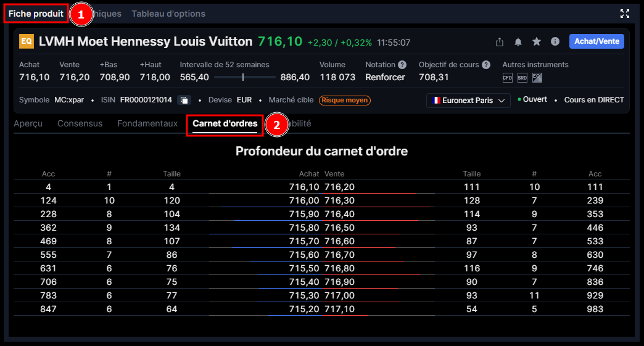This screenshot has width=644, height=346.
Task: Open the CFD instrument icon
Action: click(508, 78)
